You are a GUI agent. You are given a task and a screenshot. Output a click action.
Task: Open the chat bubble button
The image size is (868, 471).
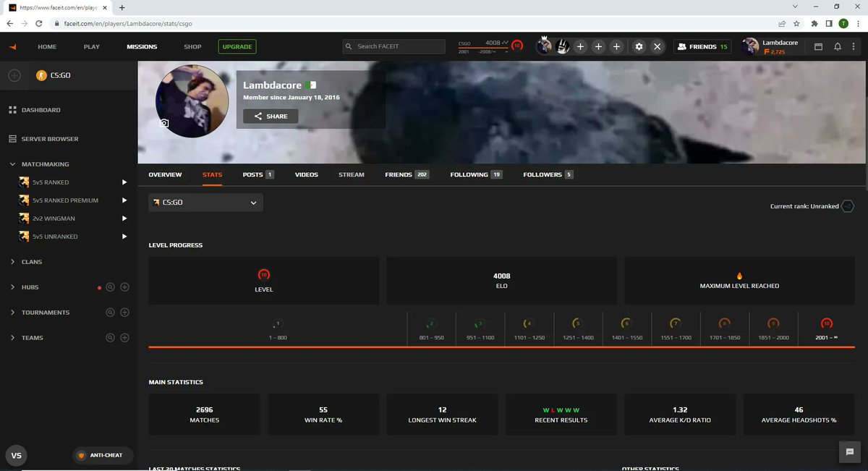click(x=850, y=451)
